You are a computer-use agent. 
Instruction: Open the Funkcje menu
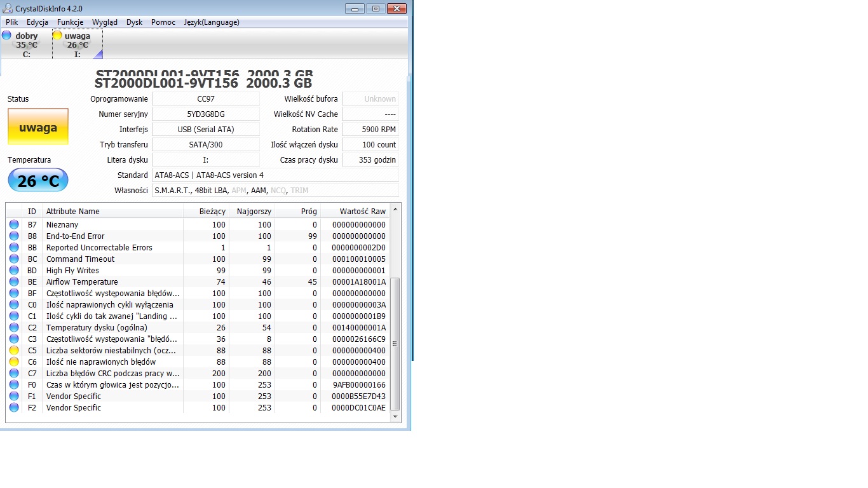(x=70, y=22)
